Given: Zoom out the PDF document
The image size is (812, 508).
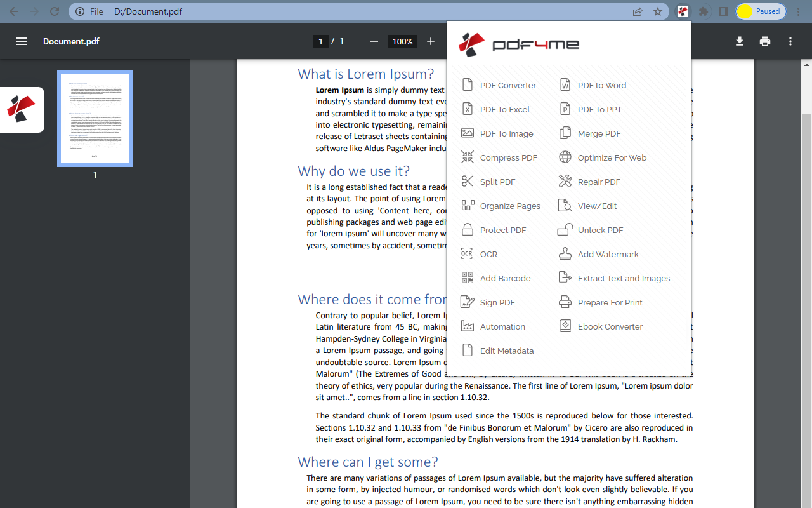Looking at the screenshot, I should coord(374,41).
